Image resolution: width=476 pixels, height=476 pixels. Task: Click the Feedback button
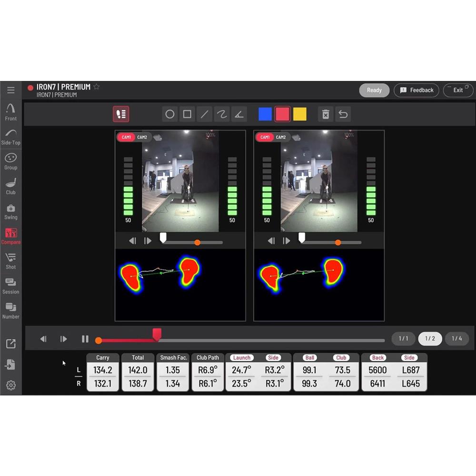point(416,90)
